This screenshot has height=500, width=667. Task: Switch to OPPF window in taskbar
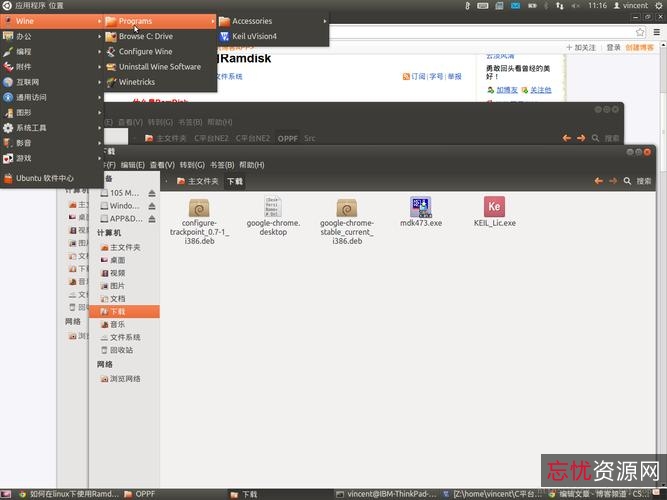coord(140,494)
